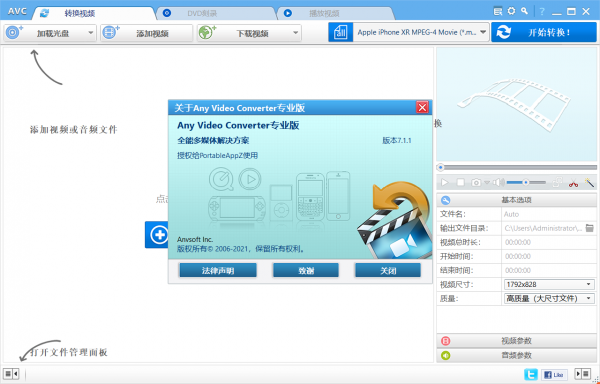The width and height of the screenshot is (600, 384).
Task: Open Apple iPhone XR output profile dropdown
Action: tap(421, 32)
